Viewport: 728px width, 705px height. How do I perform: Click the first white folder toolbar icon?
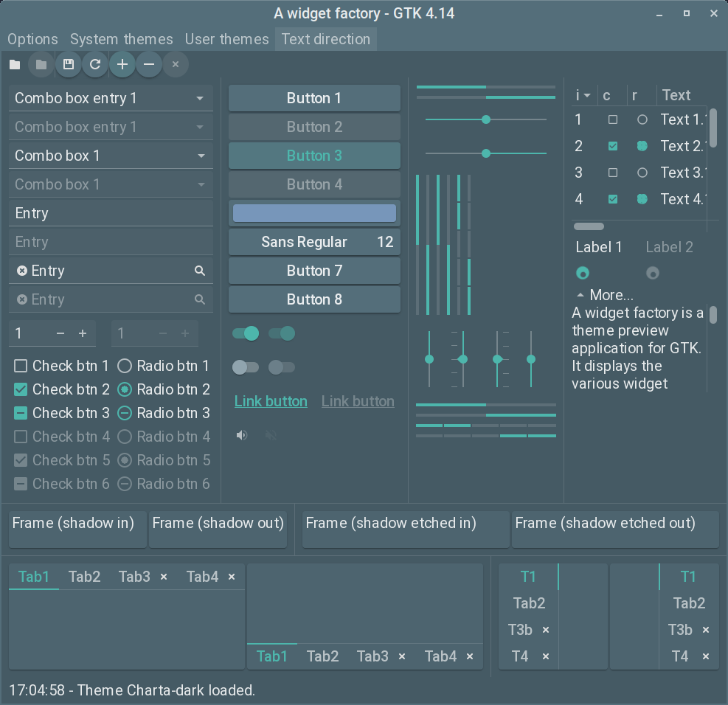tap(15, 65)
